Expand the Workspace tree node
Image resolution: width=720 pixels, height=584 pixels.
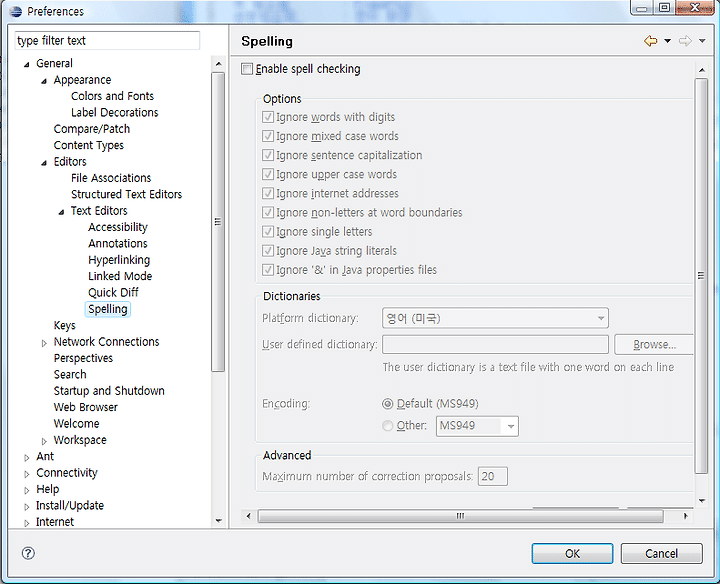pyautogui.click(x=44, y=441)
